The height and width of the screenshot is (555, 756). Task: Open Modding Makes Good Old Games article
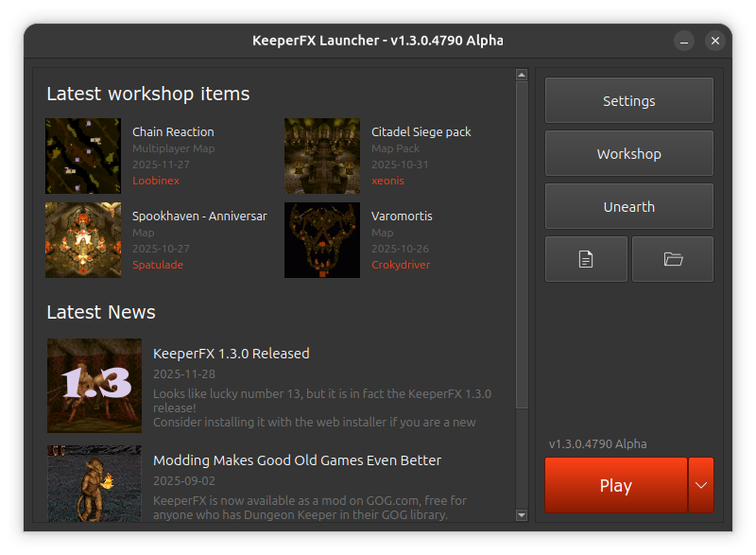tap(297, 460)
